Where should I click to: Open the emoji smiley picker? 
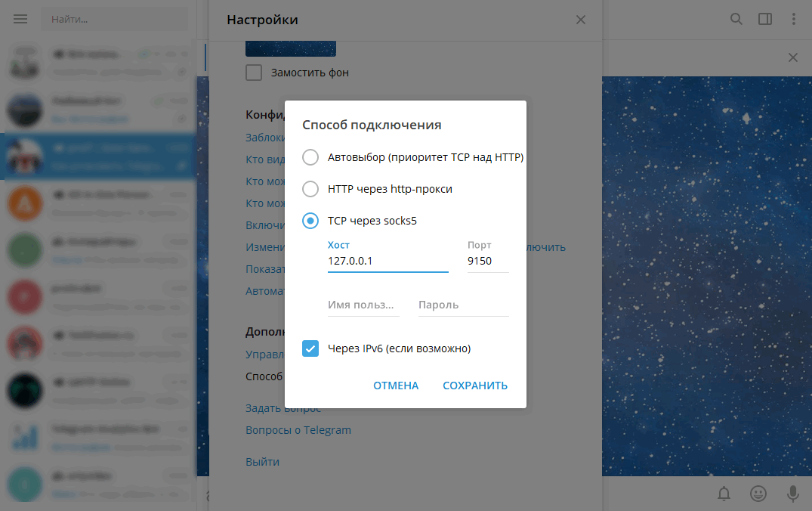coord(758,494)
